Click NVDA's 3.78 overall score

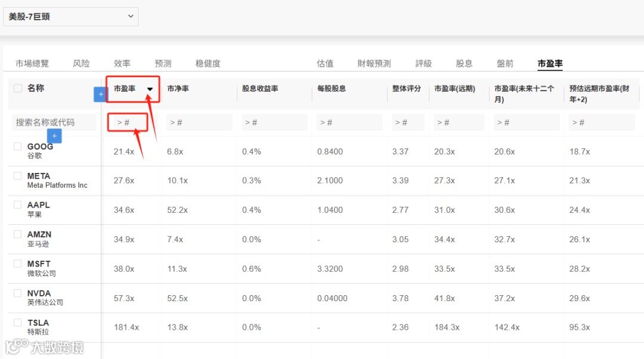[x=400, y=298]
